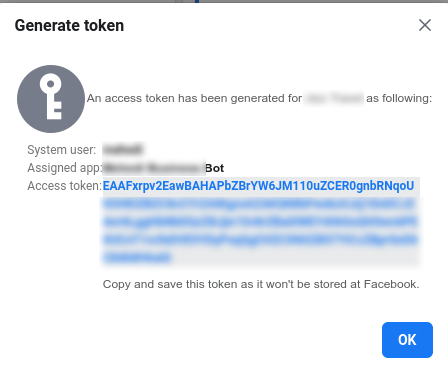Click the An access token has been generated text

pos(194,98)
